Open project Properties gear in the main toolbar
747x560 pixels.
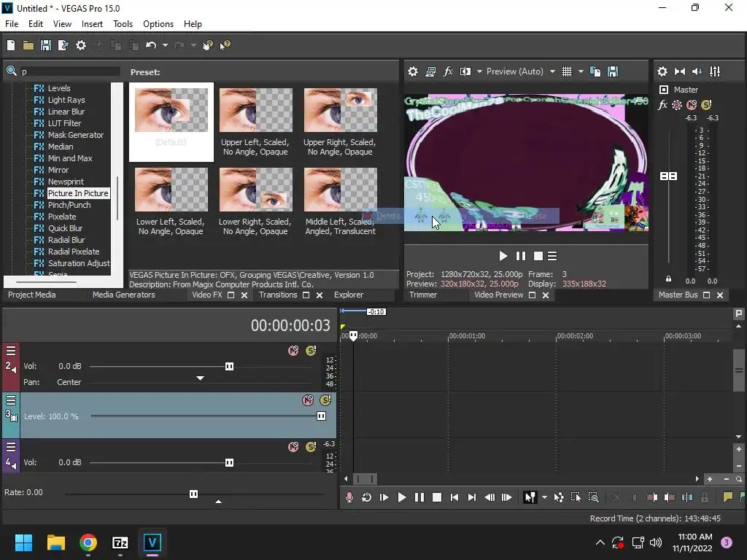[x=81, y=45]
